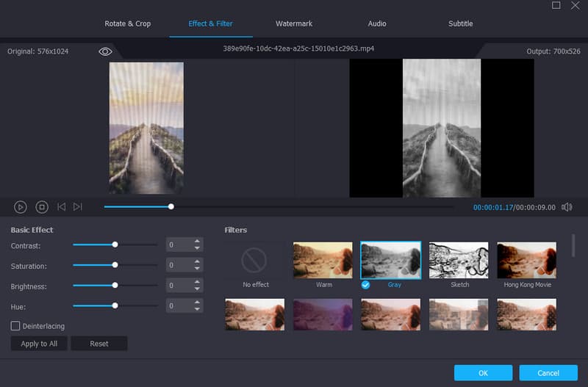Apply the Sketch filter thumbnail
Screen dimensions: 588x387
459,260
